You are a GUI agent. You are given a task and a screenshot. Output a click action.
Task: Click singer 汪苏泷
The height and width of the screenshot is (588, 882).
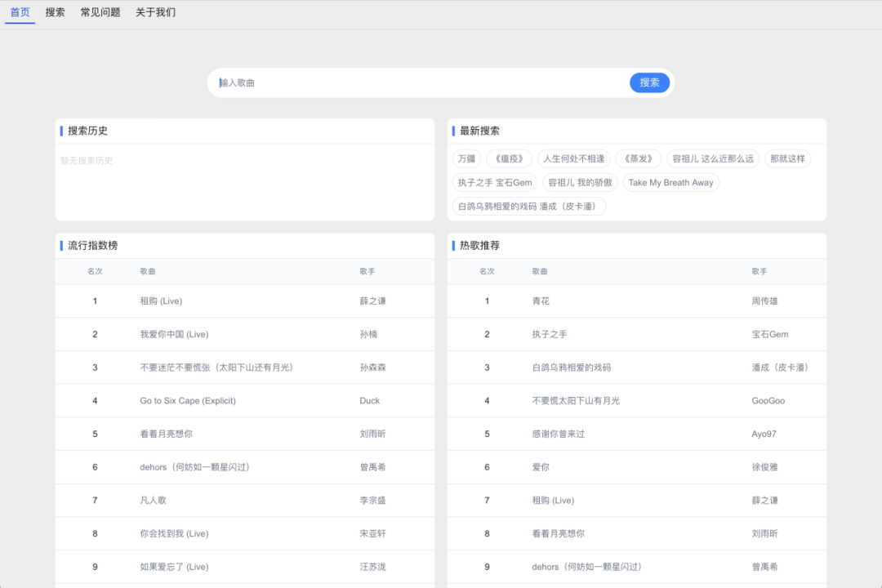point(373,567)
